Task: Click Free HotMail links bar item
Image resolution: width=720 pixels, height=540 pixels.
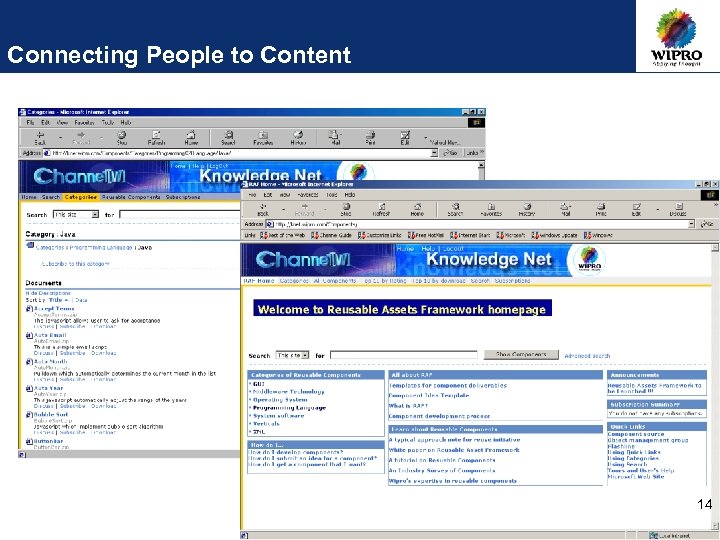Action: (x=426, y=235)
